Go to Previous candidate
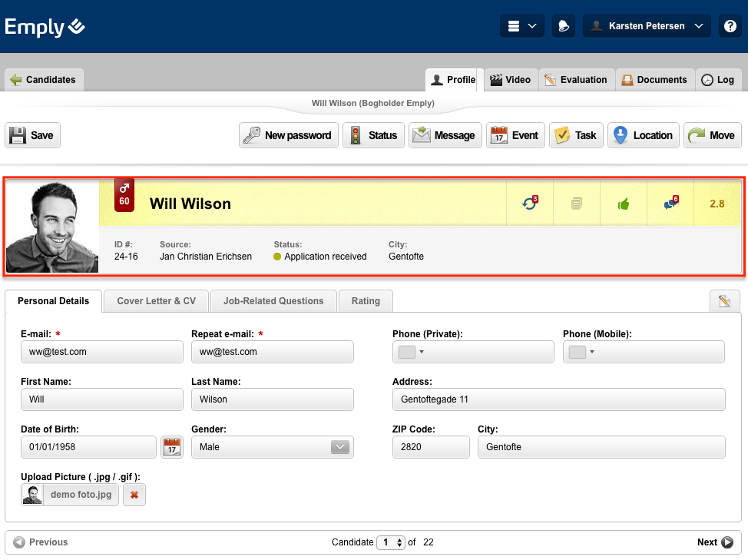Screen dimensions: 748x560 click(41, 542)
